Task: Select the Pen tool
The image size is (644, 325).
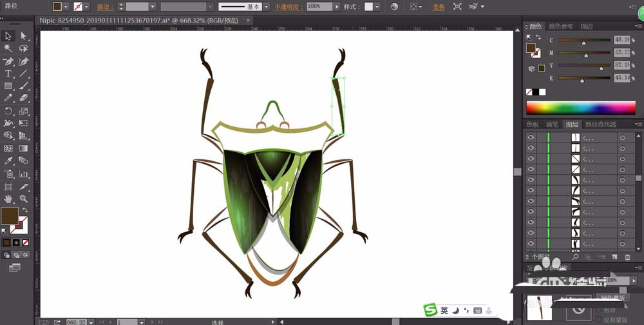Action: [8, 61]
